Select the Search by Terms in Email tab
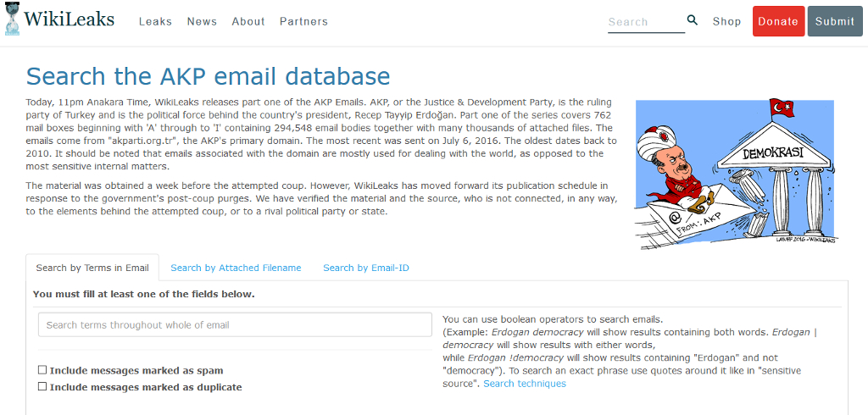Image resolution: width=868 pixels, height=415 pixels. point(92,268)
